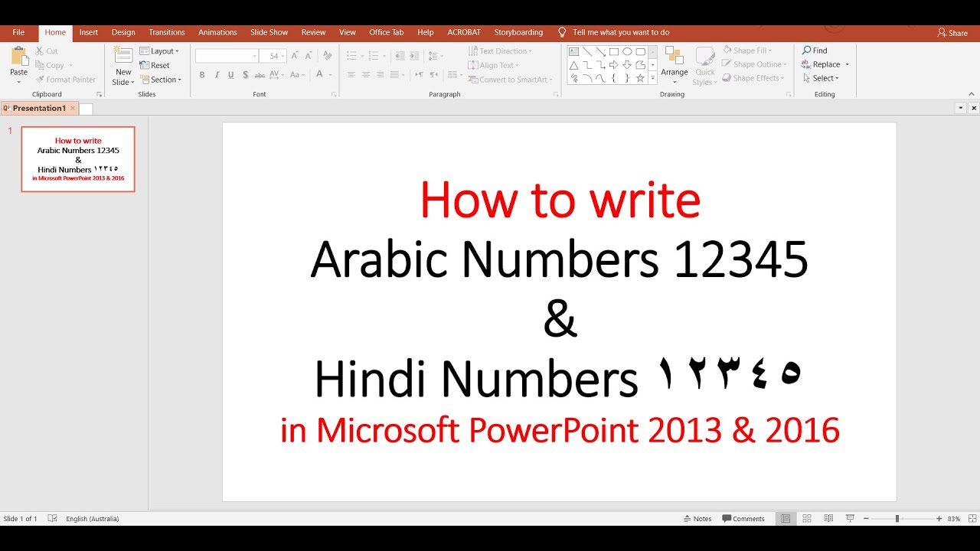Click the Presentation1 document tab
Screen dimensions: 980x551
pos(39,108)
